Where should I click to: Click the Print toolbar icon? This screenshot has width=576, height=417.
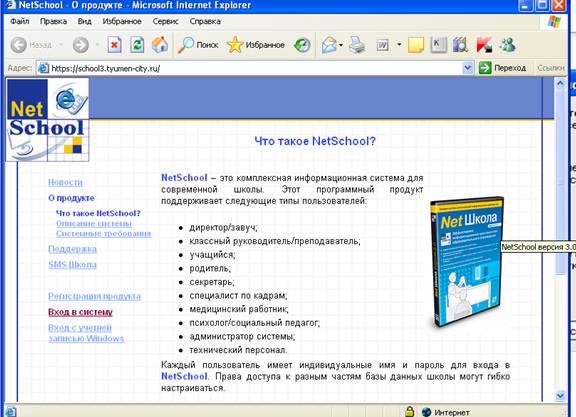coord(356,45)
